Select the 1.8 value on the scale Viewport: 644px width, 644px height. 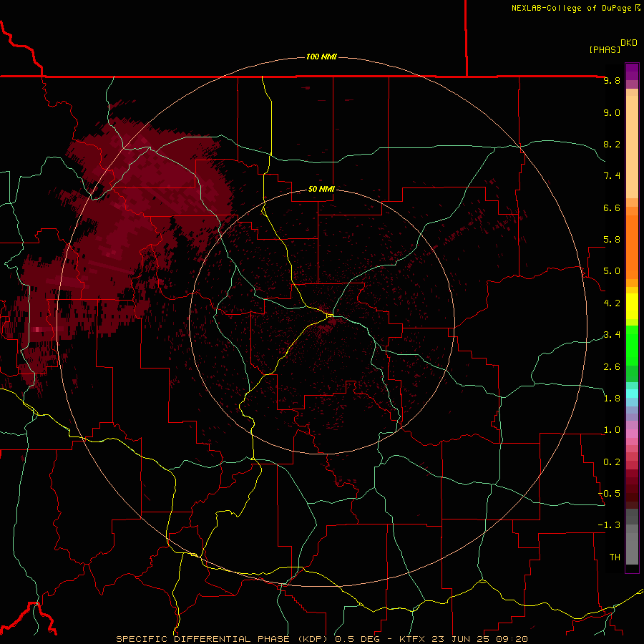(x=612, y=399)
